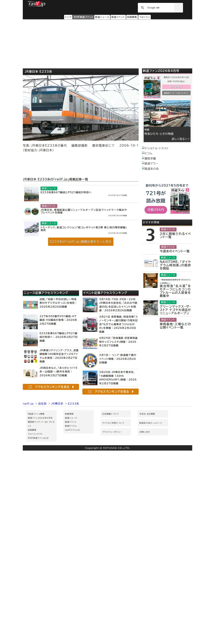The width and height of the screenshot is (215, 644).
Task: Open the 鉄道ニュース menu item
Action: [102, 17]
